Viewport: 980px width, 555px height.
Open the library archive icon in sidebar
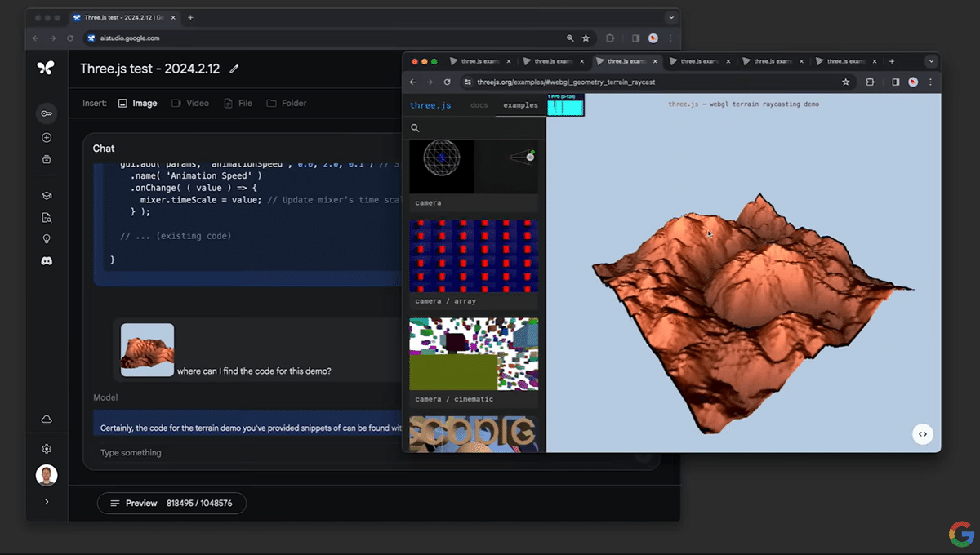point(47,159)
